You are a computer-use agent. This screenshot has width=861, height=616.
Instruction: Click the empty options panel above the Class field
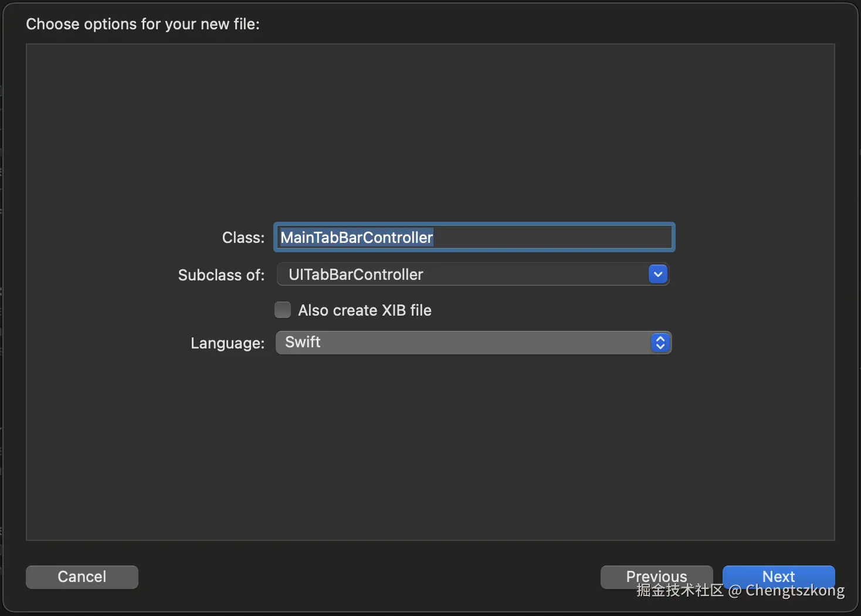point(430,129)
